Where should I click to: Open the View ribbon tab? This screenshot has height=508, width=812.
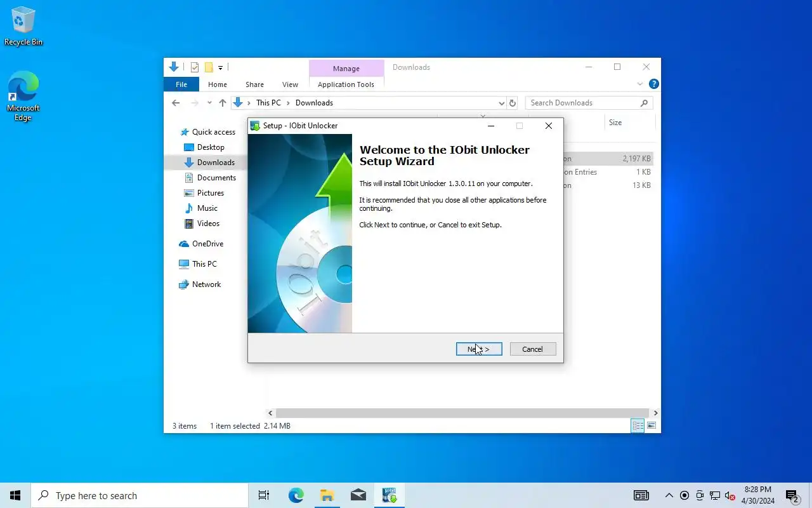point(290,84)
